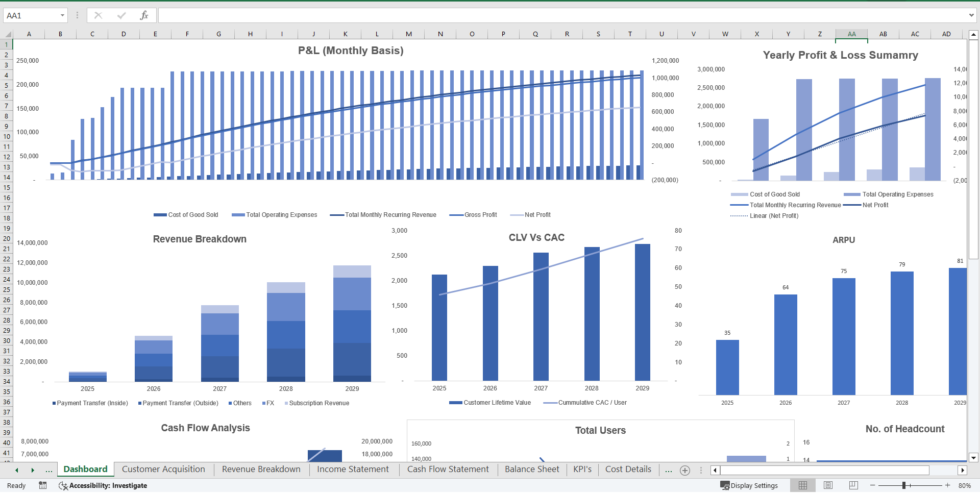Viewport: 980px width, 493px height.
Task: Click the Cancel entry X icon
Action: tap(98, 15)
